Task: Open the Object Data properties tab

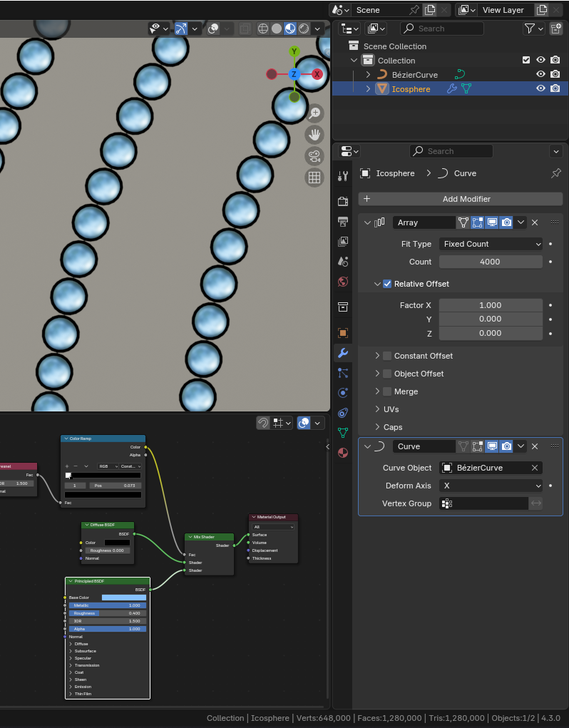Action: [x=343, y=432]
